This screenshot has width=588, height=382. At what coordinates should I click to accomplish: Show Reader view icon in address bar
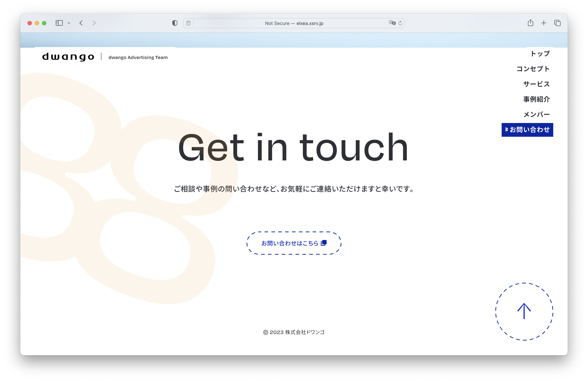(x=188, y=23)
